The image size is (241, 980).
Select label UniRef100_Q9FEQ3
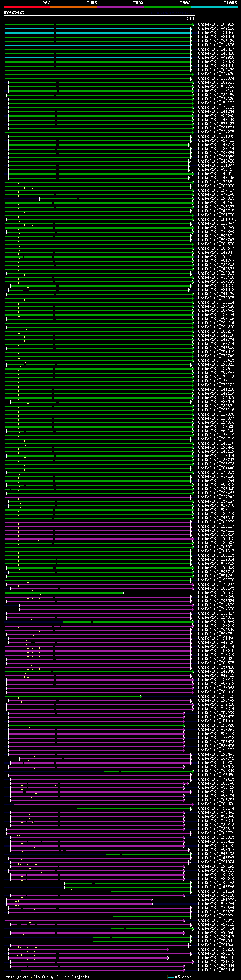click(x=216, y=128)
